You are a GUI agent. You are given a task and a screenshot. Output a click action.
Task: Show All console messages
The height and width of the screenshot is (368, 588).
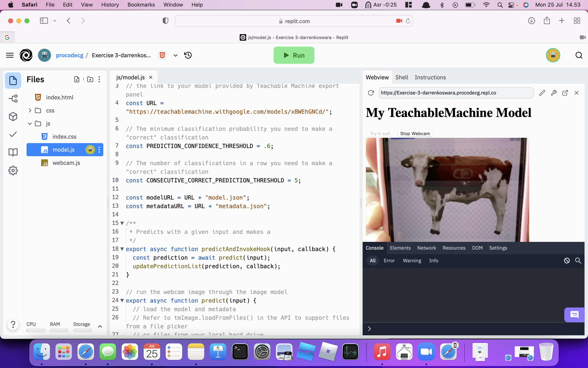[372, 260]
